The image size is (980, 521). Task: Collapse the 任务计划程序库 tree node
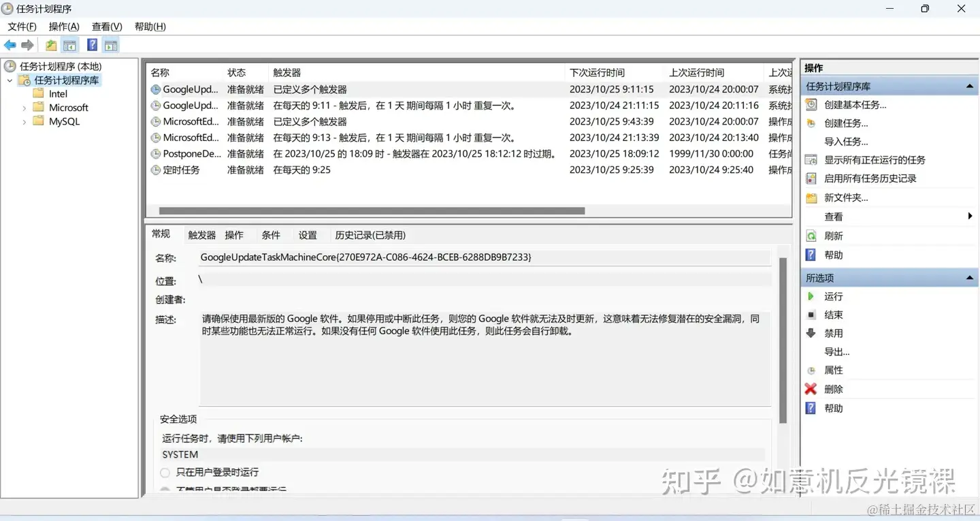pos(10,80)
